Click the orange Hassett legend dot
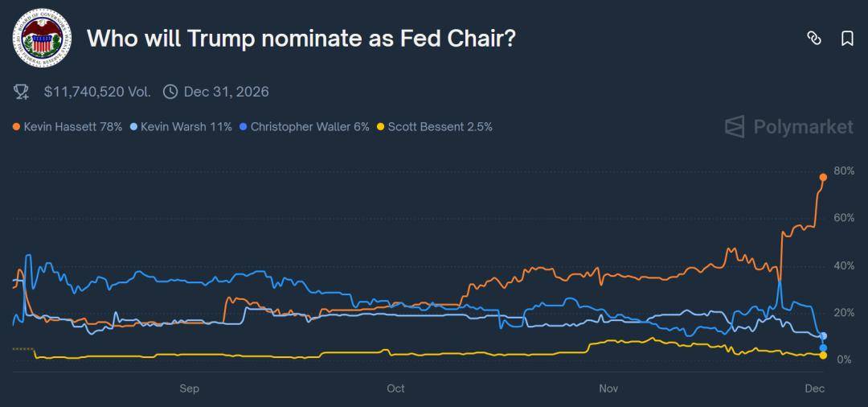 (17, 126)
